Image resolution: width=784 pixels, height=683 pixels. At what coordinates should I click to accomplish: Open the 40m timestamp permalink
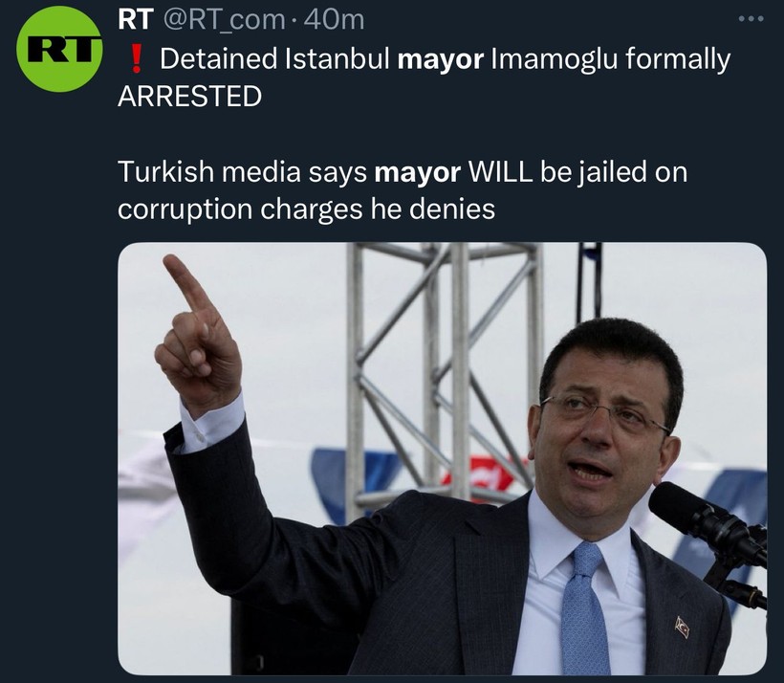click(334, 19)
